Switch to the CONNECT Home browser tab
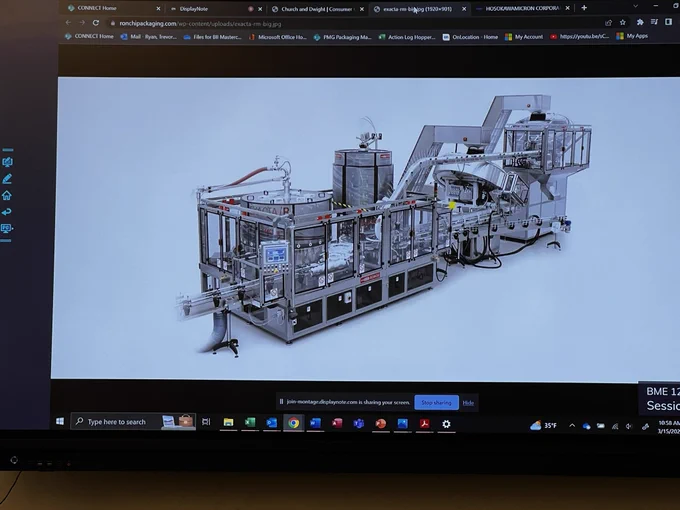The image size is (680, 510). click(114, 8)
